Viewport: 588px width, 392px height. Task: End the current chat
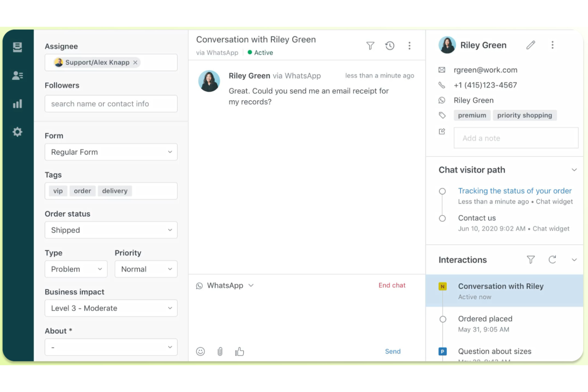coord(392,285)
